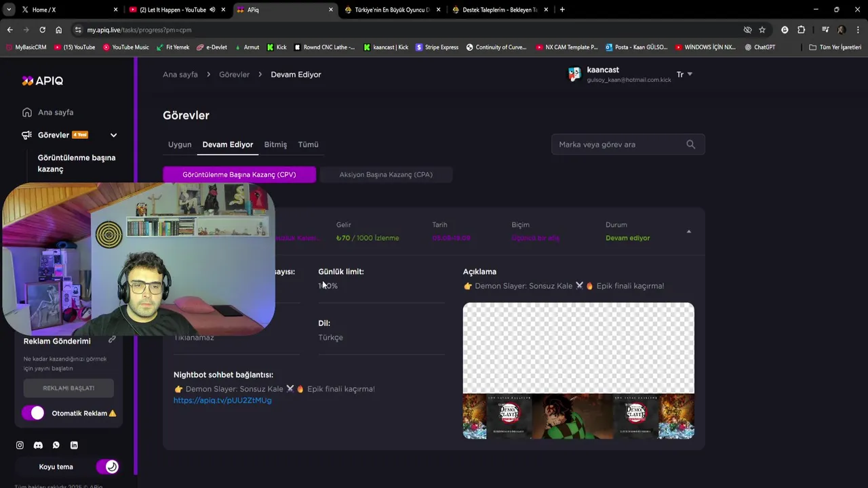
Task: Open the kaancast | Kick bookmark
Action: 386,47
